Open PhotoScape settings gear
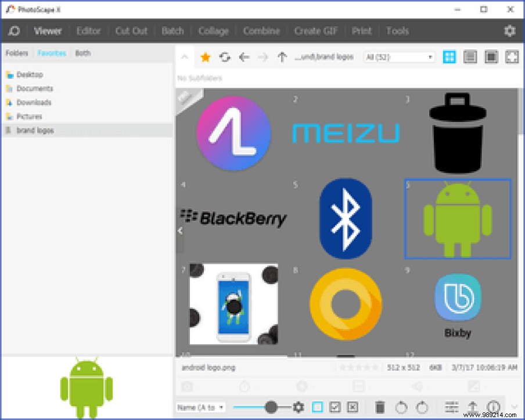 click(x=509, y=31)
